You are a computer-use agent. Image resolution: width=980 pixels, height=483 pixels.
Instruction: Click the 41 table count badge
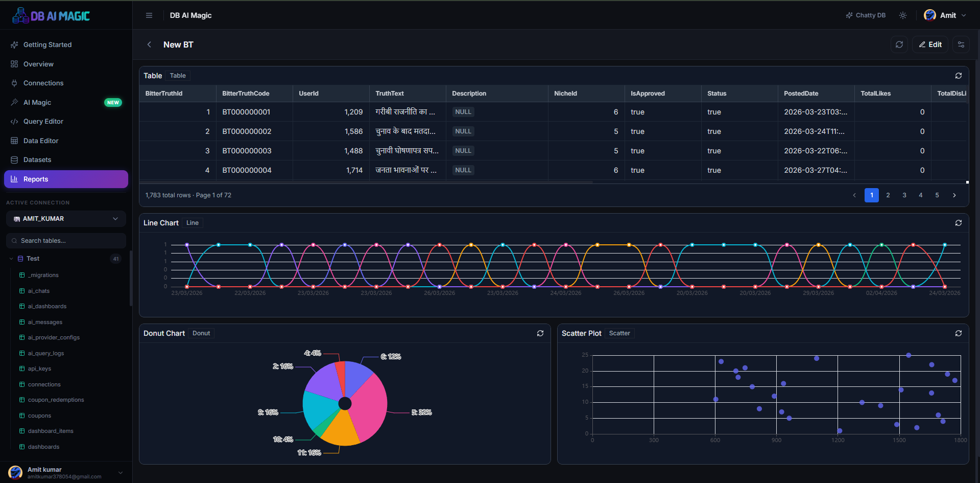coord(116,259)
